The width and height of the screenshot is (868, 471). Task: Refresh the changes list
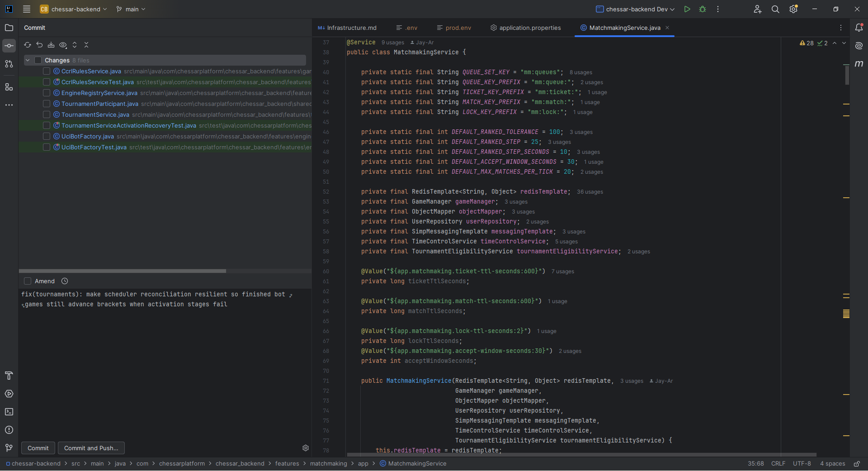coord(28,45)
